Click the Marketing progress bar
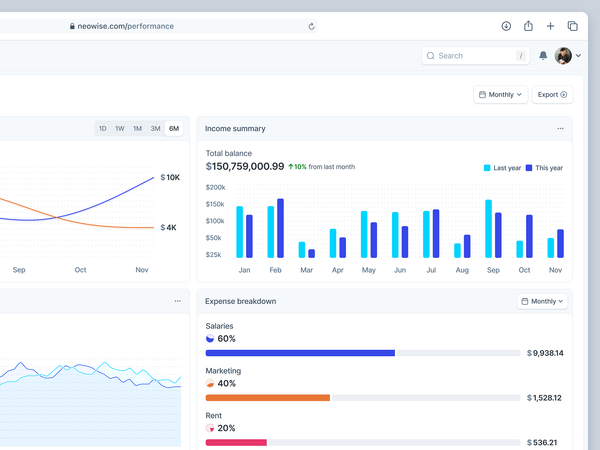The image size is (600, 450). 363,398
